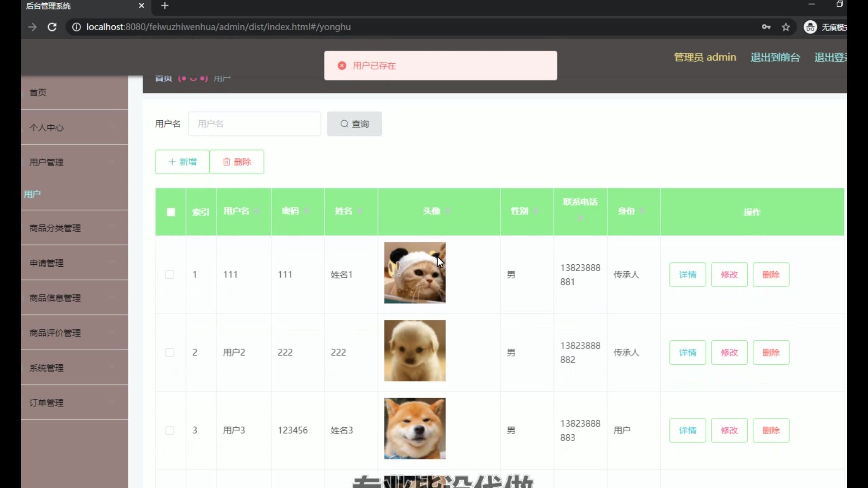Click the site info icon beside the URL
Viewport: 868px width, 488px height.
point(76,27)
